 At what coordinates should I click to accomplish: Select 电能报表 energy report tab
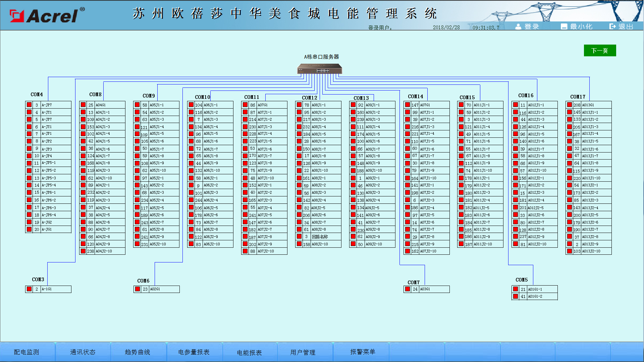point(249,352)
